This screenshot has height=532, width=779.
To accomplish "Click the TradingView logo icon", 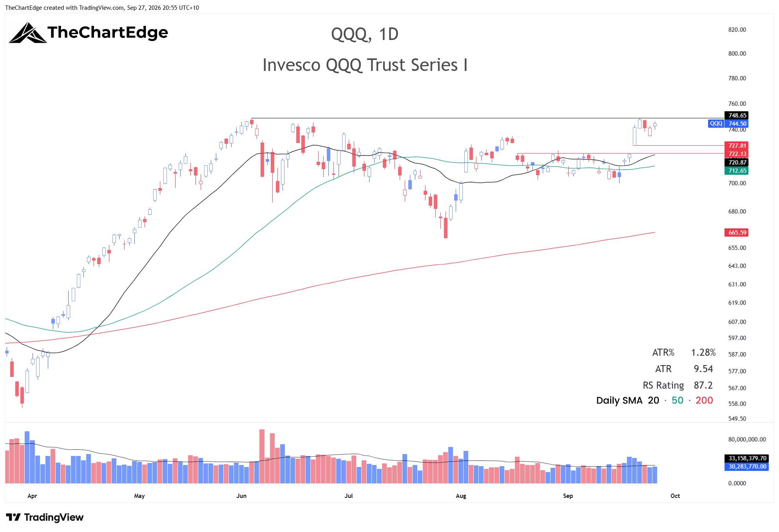I will pyautogui.click(x=13, y=517).
